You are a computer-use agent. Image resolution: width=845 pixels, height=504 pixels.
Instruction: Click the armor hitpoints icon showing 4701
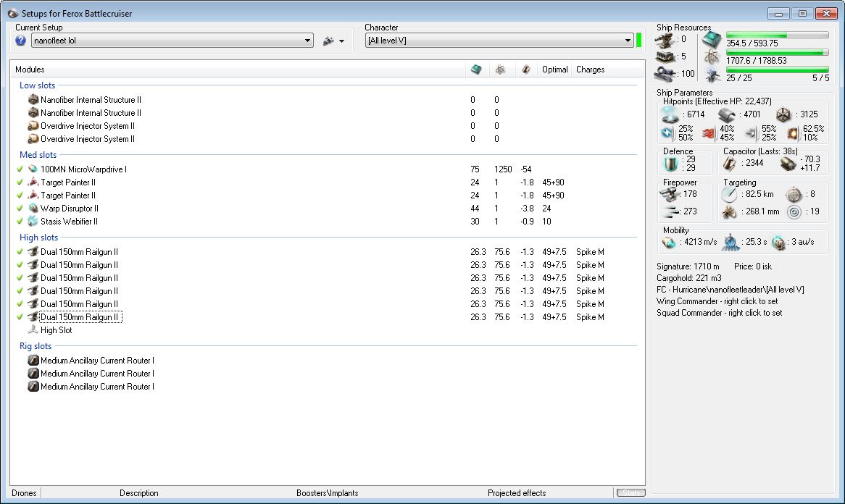pyautogui.click(x=726, y=114)
